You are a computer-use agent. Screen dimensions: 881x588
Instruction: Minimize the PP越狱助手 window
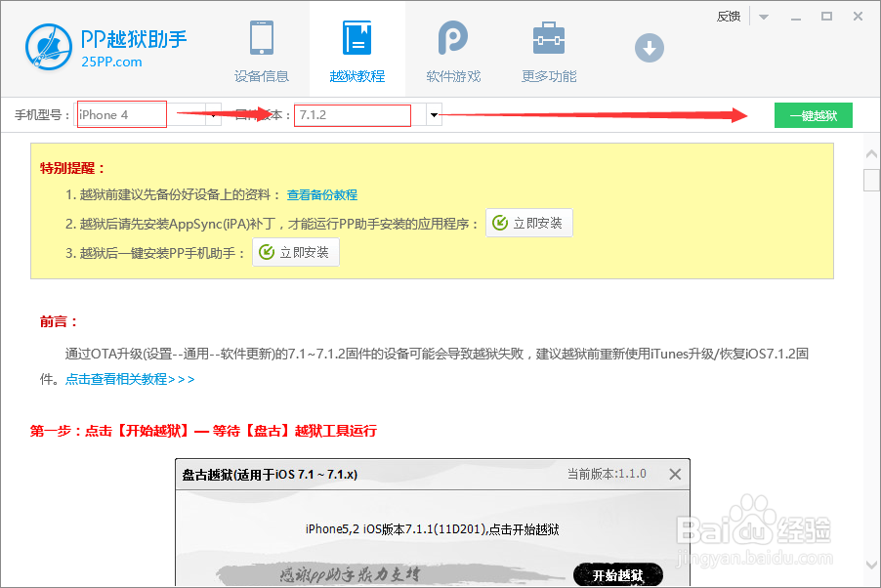[x=796, y=18]
